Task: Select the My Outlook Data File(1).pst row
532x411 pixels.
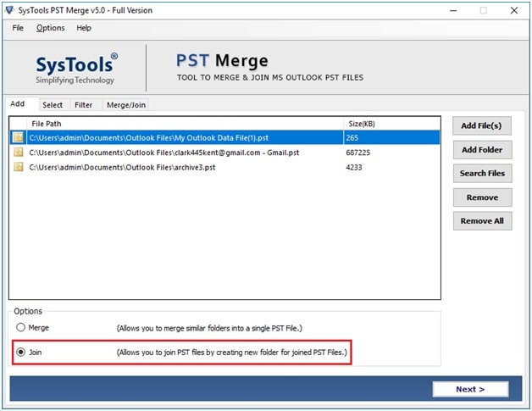Action: (224, 137)
